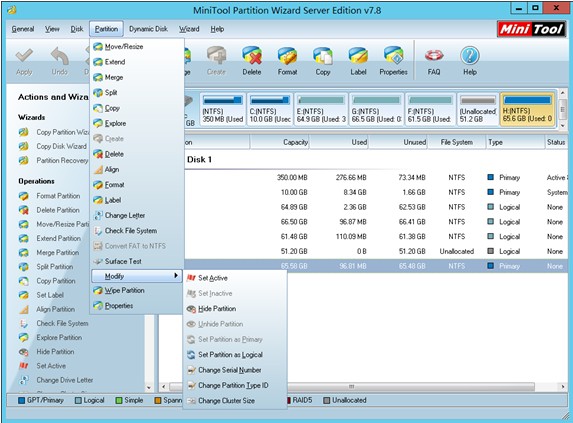Image resolution: width=573 pixels, height=423 pixels.
Task: Expand the Modify submenu entry
Action: tap(137, 276)
